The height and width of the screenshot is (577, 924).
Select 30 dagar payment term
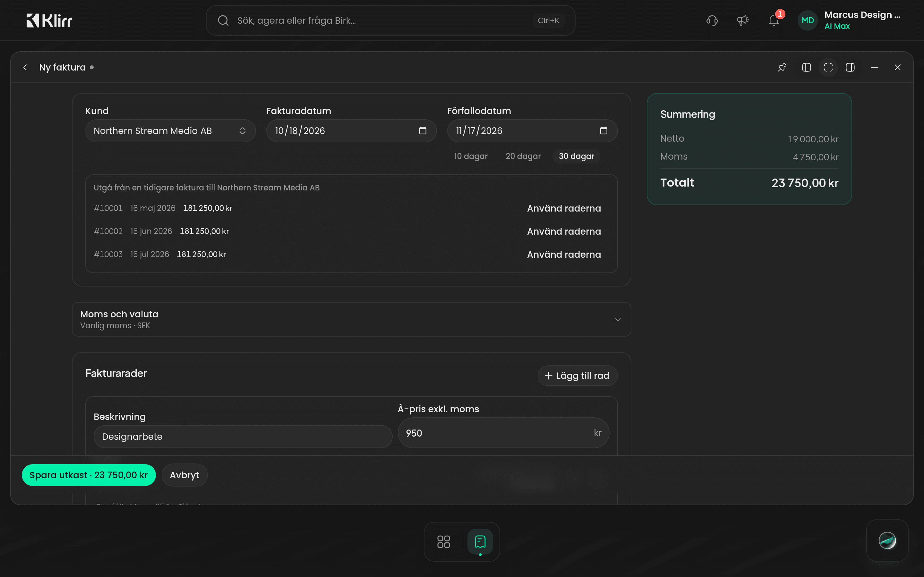click(576, 156)
